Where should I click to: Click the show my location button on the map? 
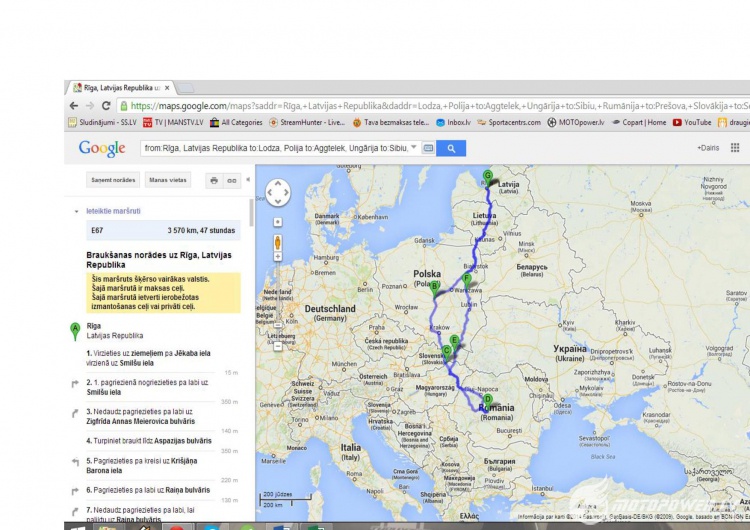click(277, 222)
